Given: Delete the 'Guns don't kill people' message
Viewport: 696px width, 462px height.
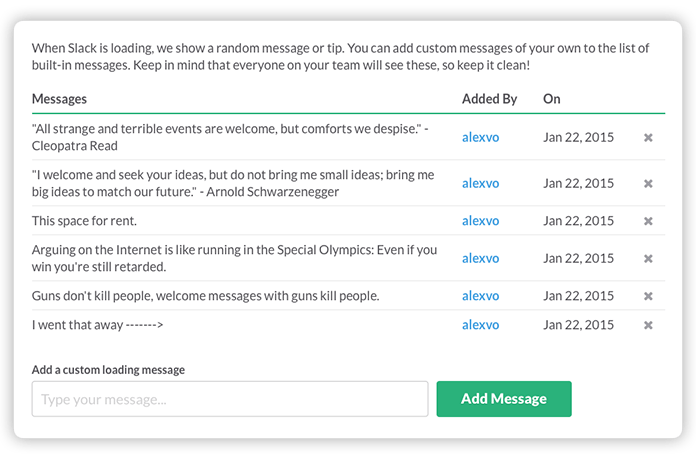Looking at the screenshot, I should (648, 296).
